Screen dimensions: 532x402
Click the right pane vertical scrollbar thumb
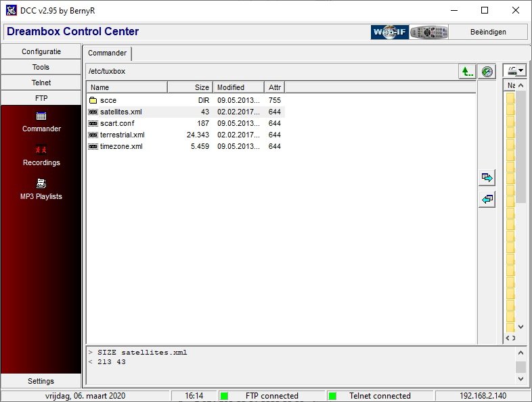[x=520, y=148]
